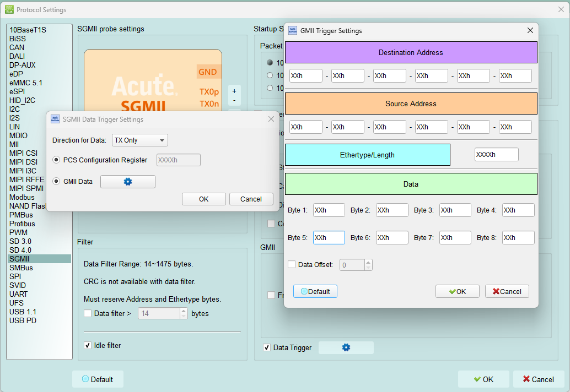Viewport: 570px width, 392px height.
Task: Click the first Destination Address byte field
Action: click(x=306, y=76)
